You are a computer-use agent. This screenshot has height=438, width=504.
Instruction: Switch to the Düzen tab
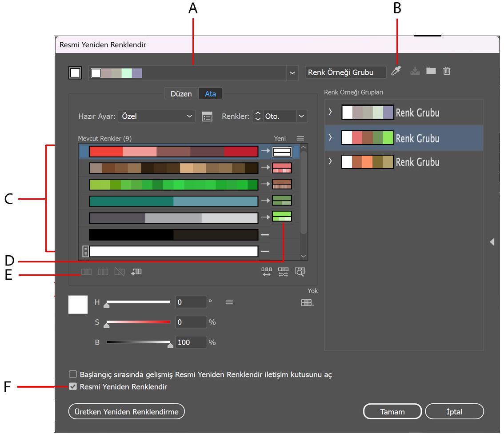coord(181,93)
